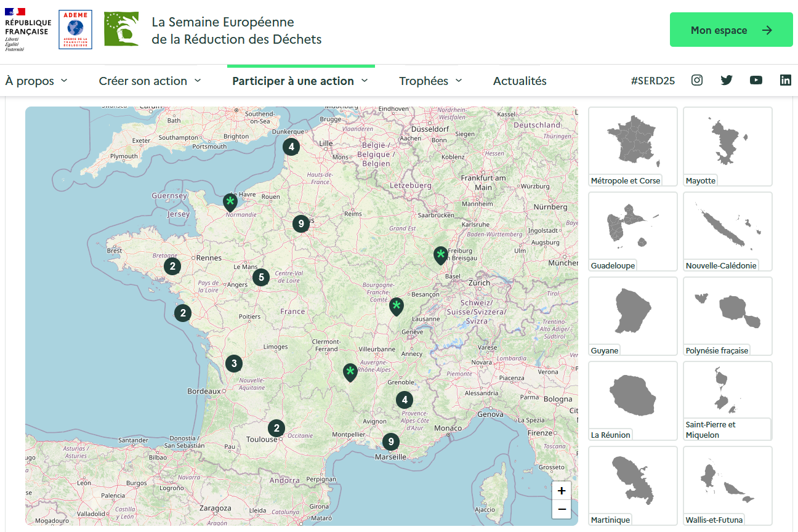This screenshot has height=532, width=798.
Task: Open the Twitter social icon
Action: 727,80
